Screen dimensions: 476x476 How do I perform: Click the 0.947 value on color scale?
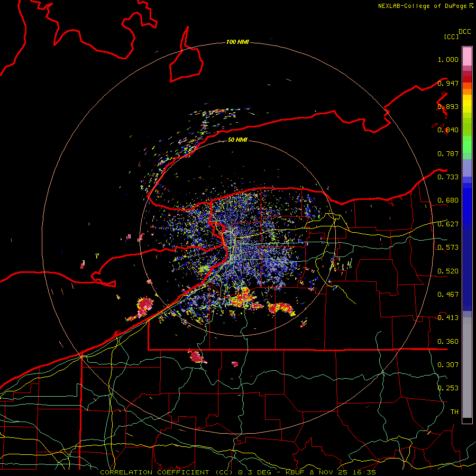(448, 83)
